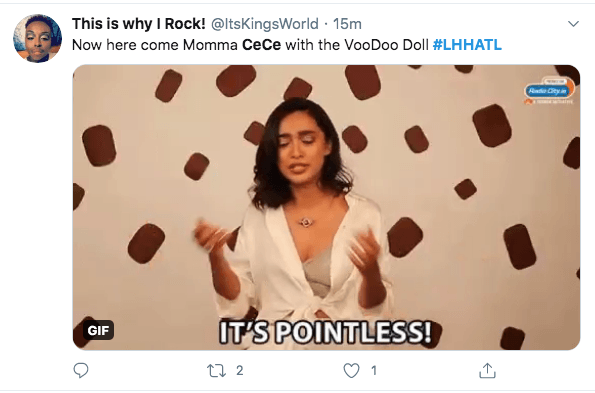The height and width of the screenshot is (393, 595).
Task: Retweet the post using the retweet arrows
Action: click(216, 371)
